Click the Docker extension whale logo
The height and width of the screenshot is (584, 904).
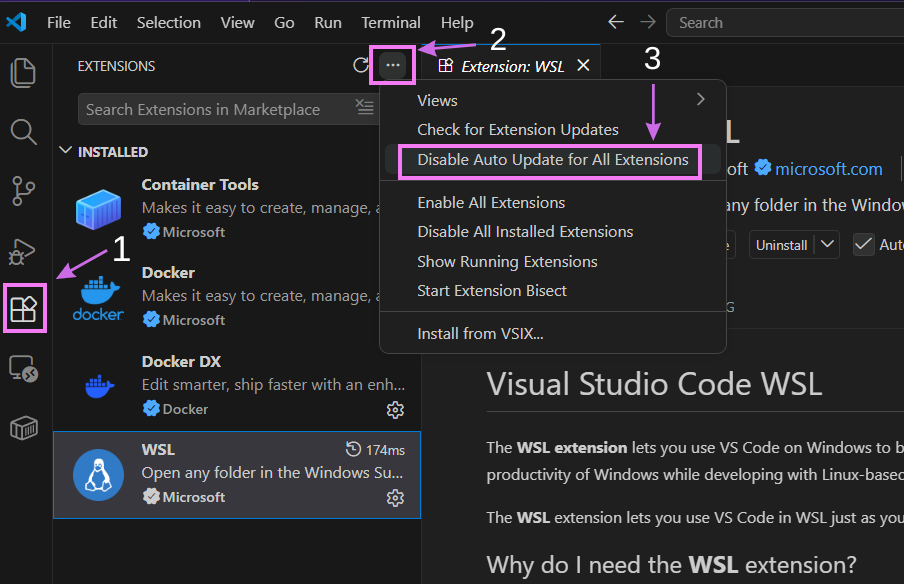tap(99, 298)
